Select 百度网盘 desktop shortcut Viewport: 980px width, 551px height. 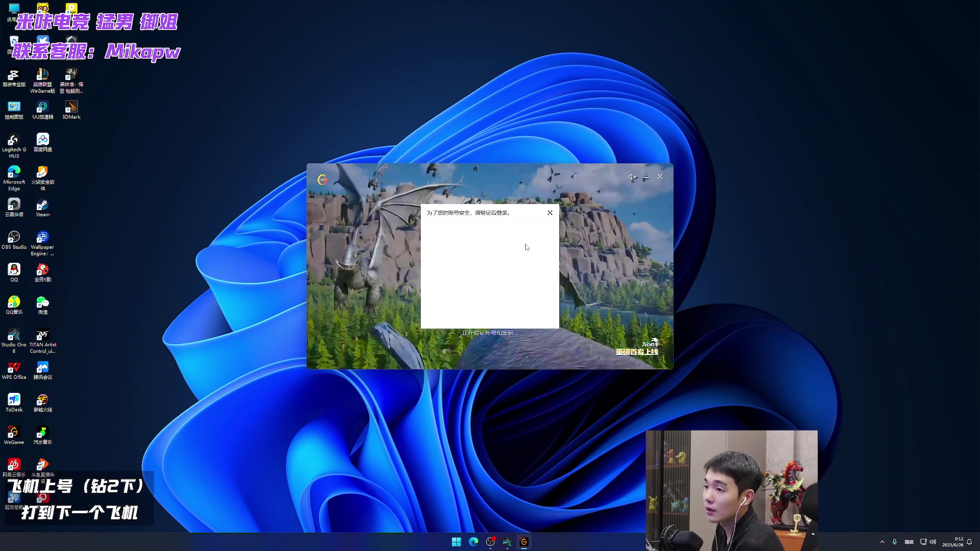(42, 142)
